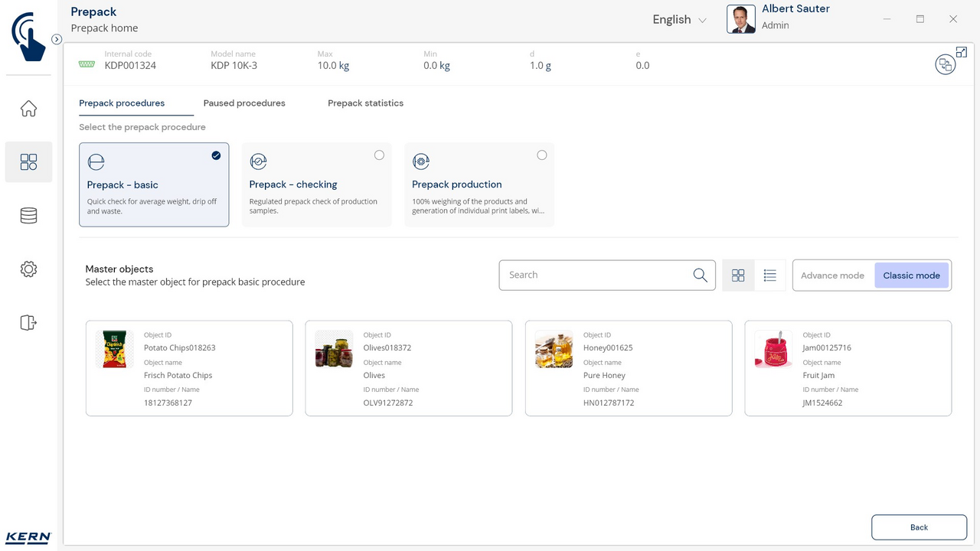
Task: Select the applications grid sidebar icon
Action: pos(28,162)
